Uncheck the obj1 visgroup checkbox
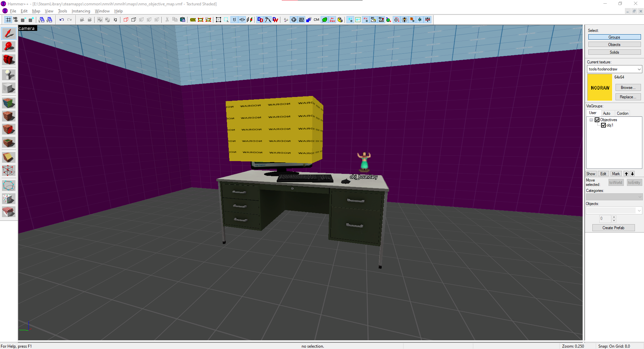 603,125
